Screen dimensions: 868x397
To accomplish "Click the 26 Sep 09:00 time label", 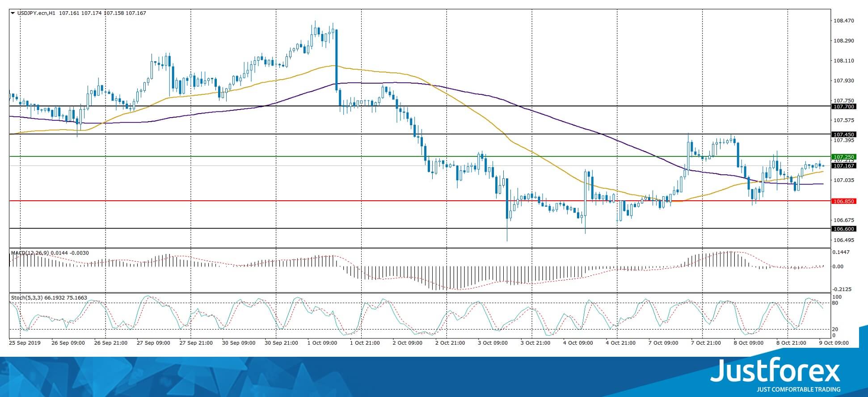I will pos(68,343).
